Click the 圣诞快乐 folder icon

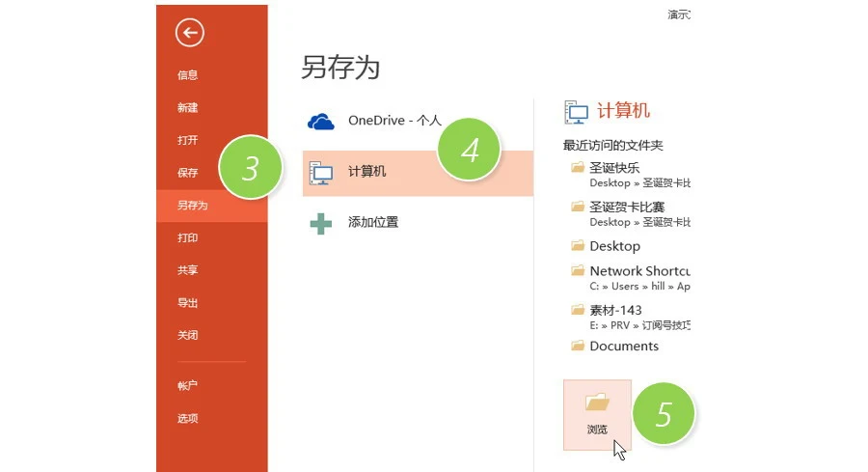578,167
